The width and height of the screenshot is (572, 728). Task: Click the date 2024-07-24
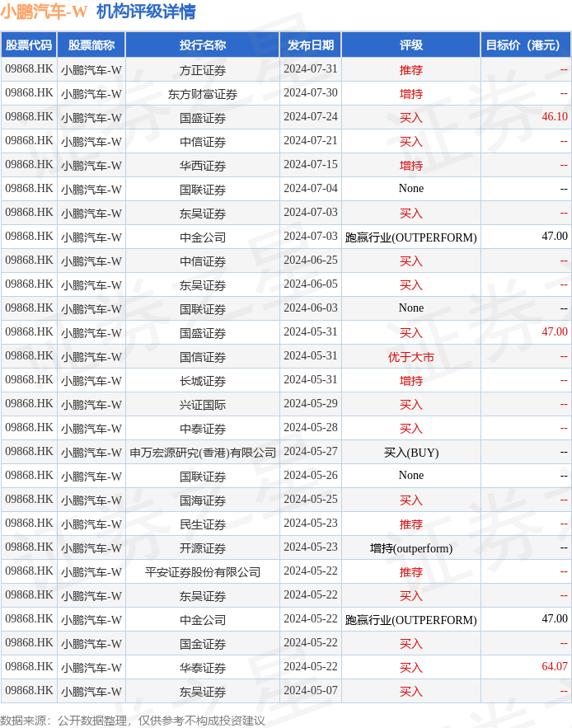311,117
